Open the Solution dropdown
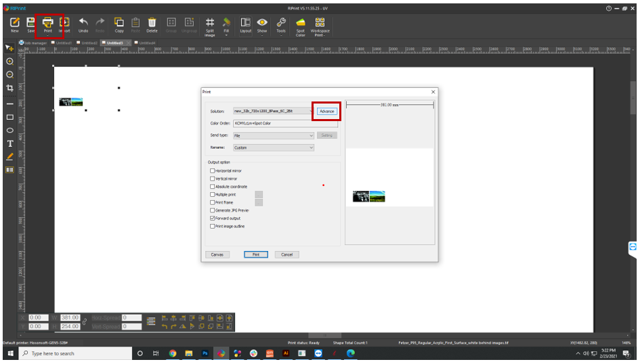The height and width of the screenshot is (364, 640). click(x=273, y=111)
